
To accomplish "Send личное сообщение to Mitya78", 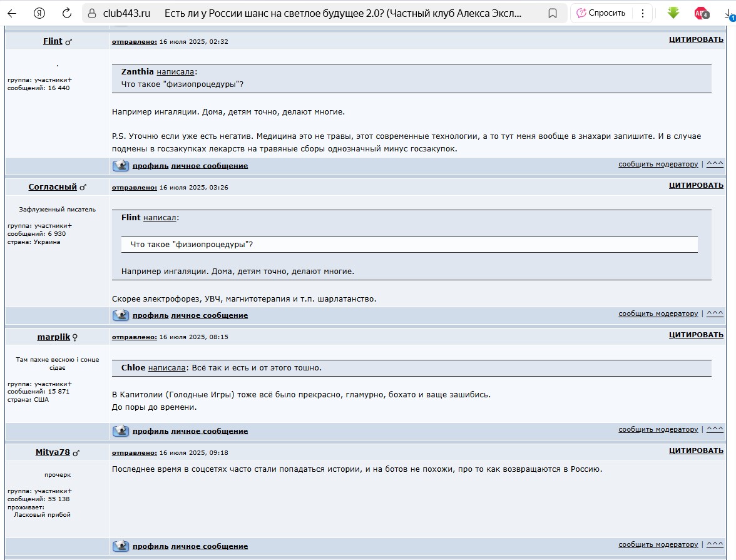I will 209,546.
